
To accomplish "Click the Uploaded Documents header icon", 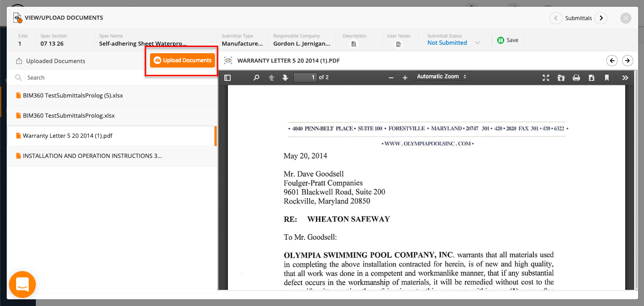I will 19,61.
